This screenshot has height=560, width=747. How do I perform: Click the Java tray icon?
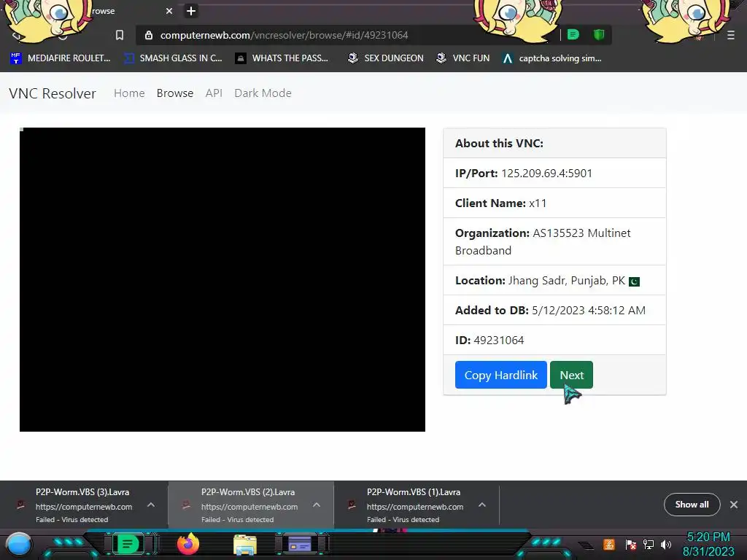click(x=609, y=544)
